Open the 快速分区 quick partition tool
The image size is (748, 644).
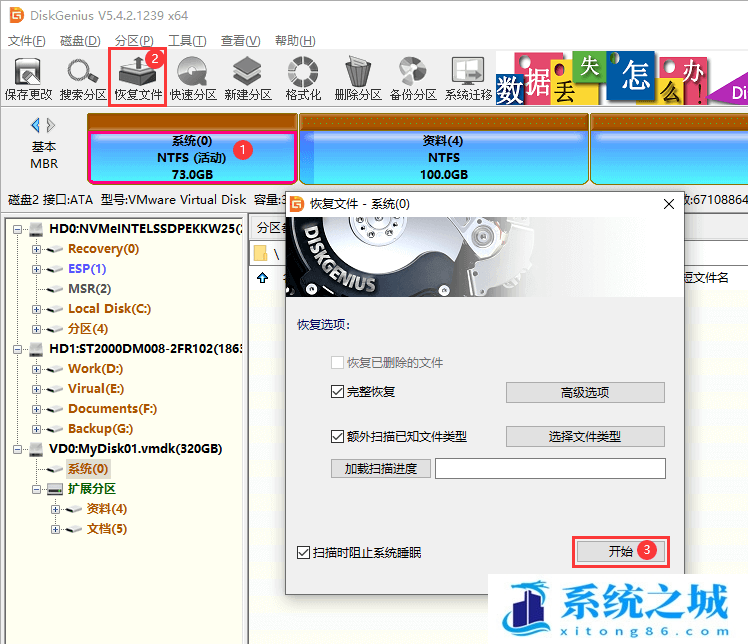[x=193, y=78]
